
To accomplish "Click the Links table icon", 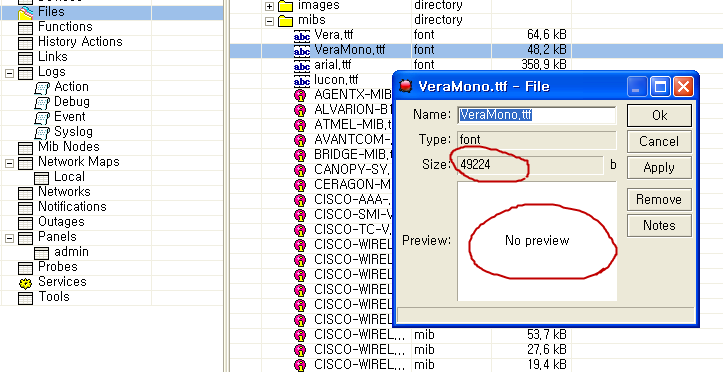I will click(25, 58).
